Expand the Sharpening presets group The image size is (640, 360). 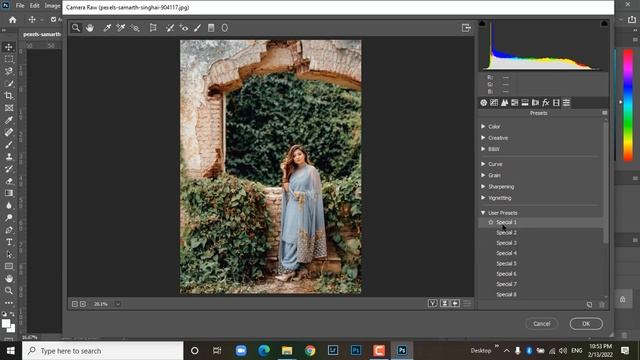tap(483, 187)
